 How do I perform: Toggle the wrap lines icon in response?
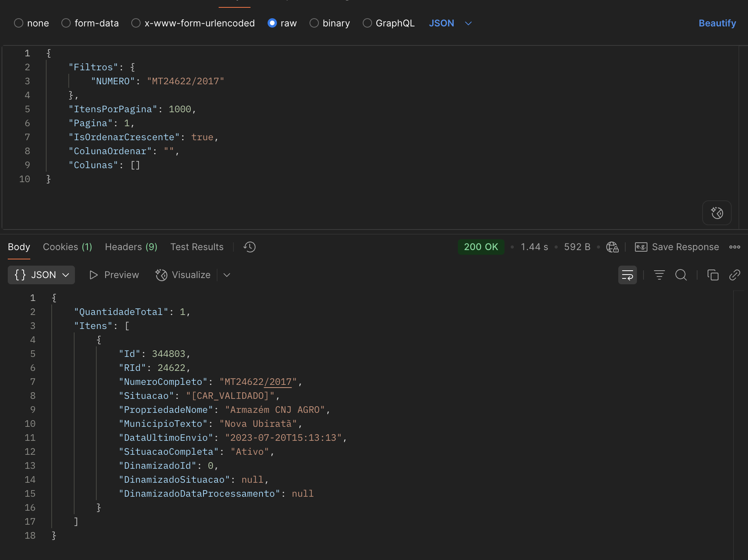click(627, 275)
